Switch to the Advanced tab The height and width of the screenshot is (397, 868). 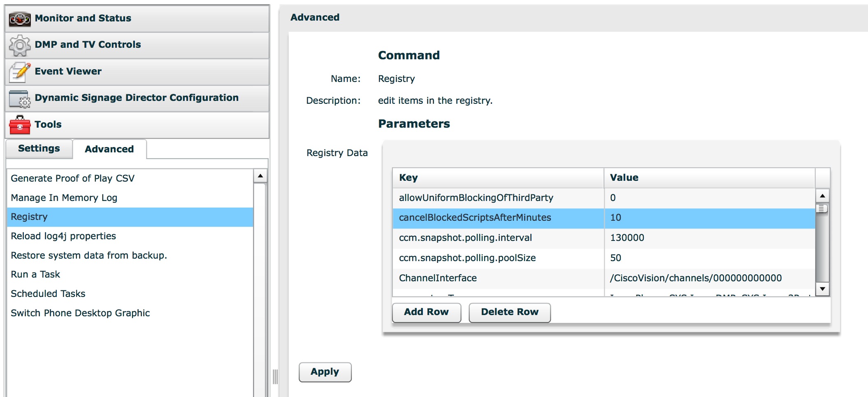(x=109, y=149)
